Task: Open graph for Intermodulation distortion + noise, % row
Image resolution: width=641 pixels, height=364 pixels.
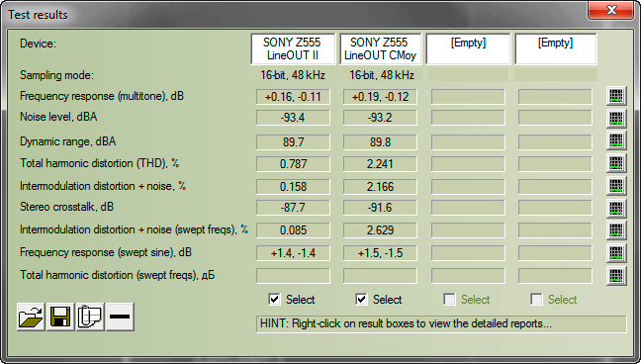Action: tap(616, 186)
